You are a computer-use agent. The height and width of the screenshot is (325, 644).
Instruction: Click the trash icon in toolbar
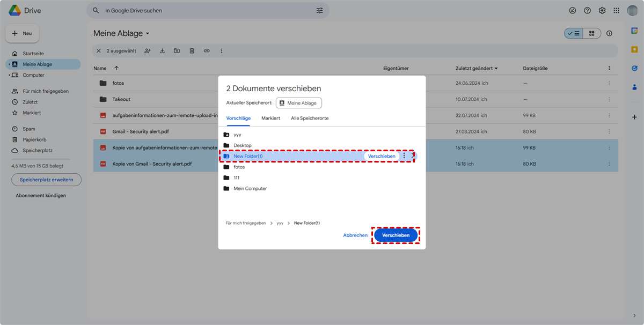pyautogui.click(x=192, y=51)
